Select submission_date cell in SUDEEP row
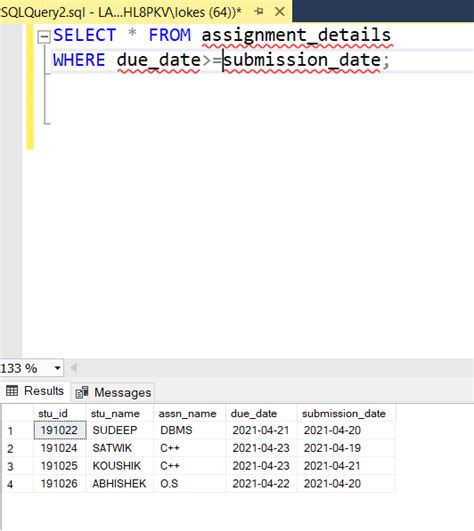Image resolution: width=474 pixels, height=531 pixels. tap(346, 430)
